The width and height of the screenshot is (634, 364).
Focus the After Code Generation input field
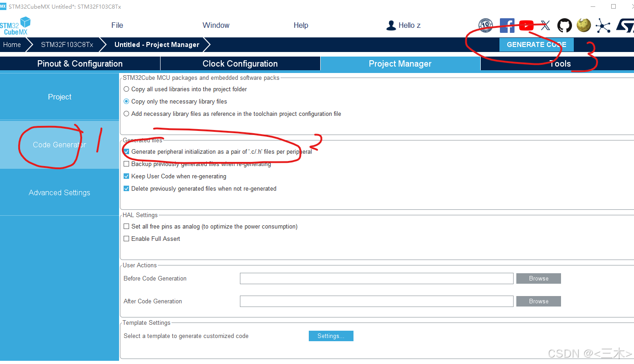click(377, 301)
